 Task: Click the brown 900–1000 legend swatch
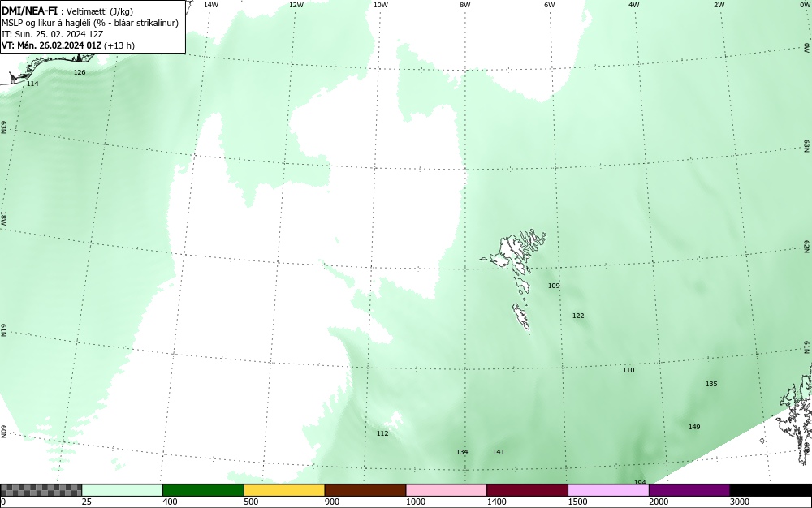[x=365, y=490]
